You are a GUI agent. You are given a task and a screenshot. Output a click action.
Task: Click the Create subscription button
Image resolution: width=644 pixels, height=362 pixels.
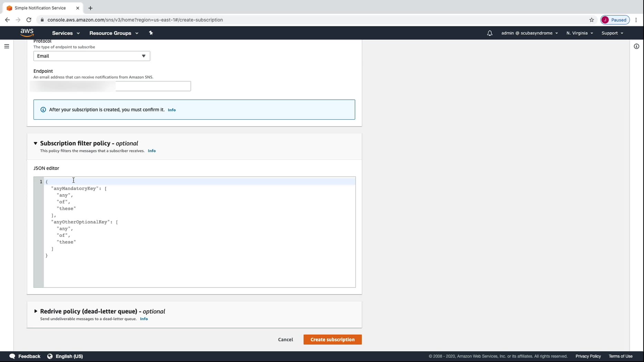point(332,340)
